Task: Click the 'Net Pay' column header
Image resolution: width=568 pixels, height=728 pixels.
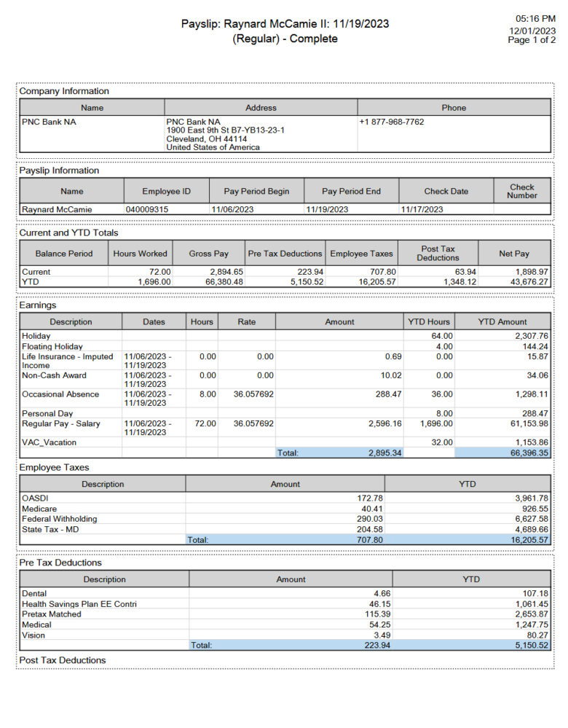Action: (514, 254)
